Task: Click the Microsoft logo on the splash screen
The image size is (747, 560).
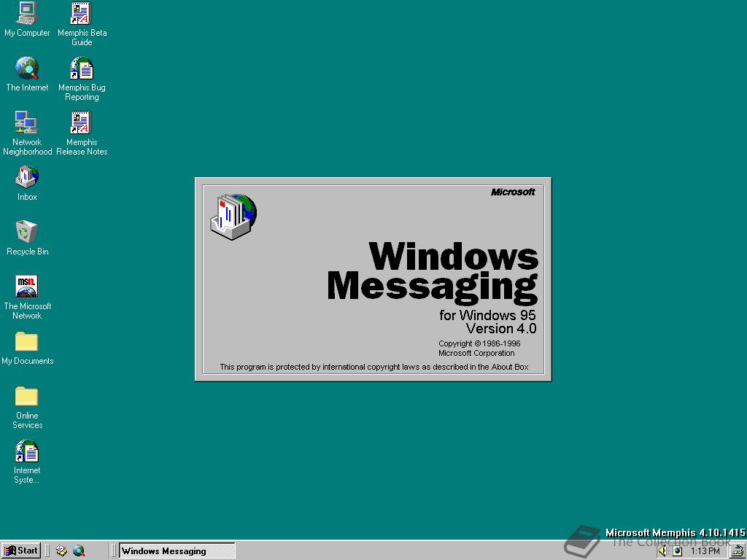Action: pos(513,192)
